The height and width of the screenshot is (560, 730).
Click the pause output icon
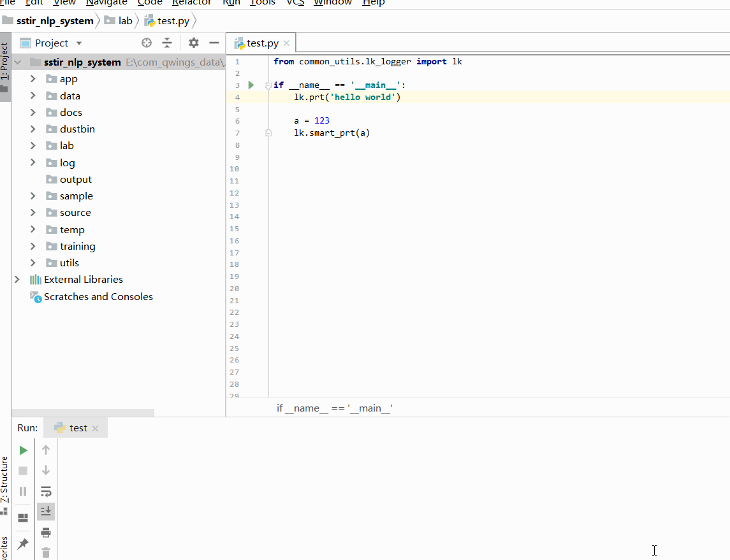click(x=23, y=491)
